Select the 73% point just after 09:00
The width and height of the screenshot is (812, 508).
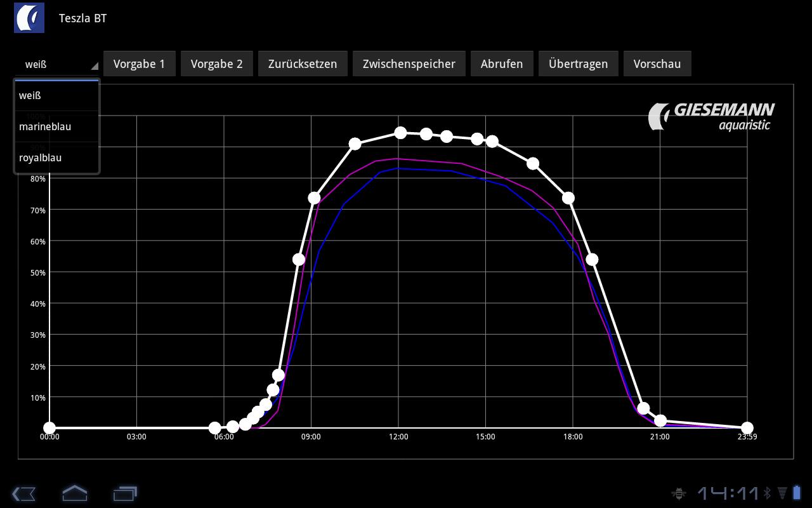point(314,198)
